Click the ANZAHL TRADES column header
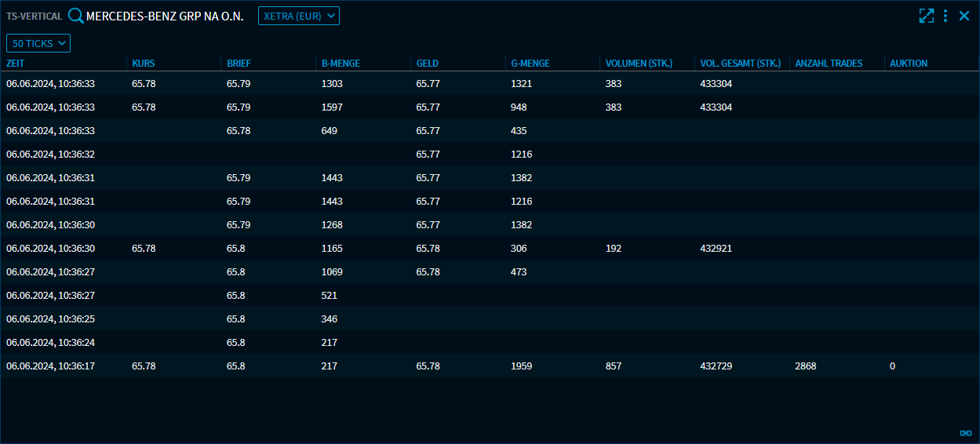Screen dimensions: 980x444 [829, 64]
